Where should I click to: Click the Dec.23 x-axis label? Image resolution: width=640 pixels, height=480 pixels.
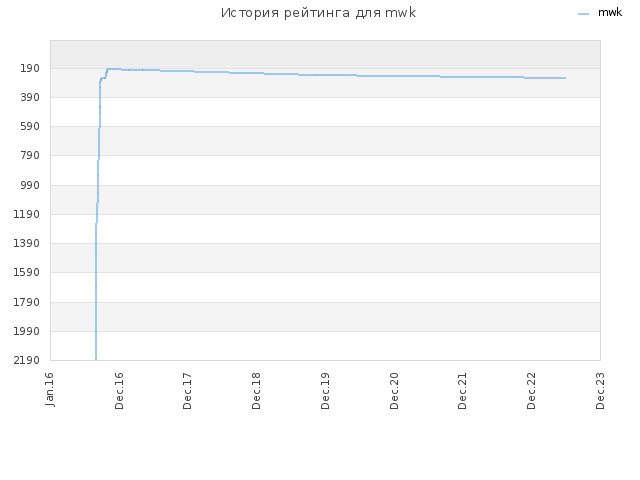click(x=600, y=391)
